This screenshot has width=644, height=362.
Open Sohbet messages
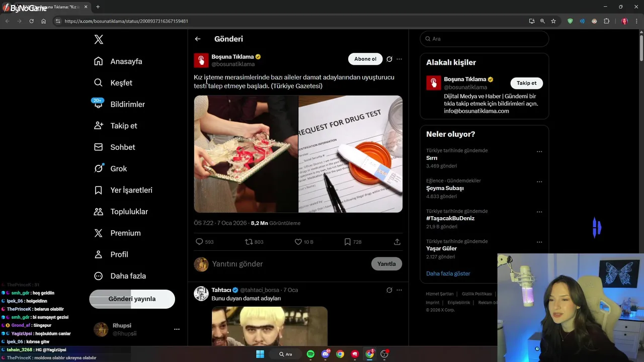click(x=115, y=147)
